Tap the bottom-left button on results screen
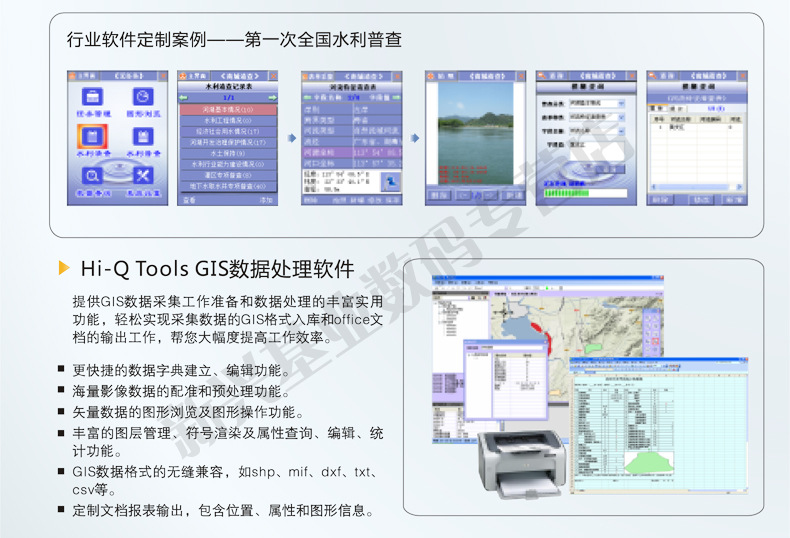790x538 pixels. [660, 200]
